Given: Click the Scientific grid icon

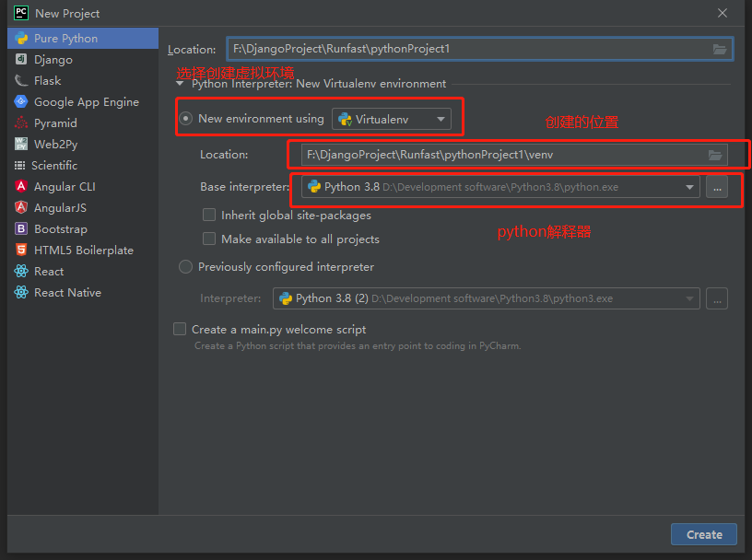Looking at the screenshot, I should pos(19,166).
